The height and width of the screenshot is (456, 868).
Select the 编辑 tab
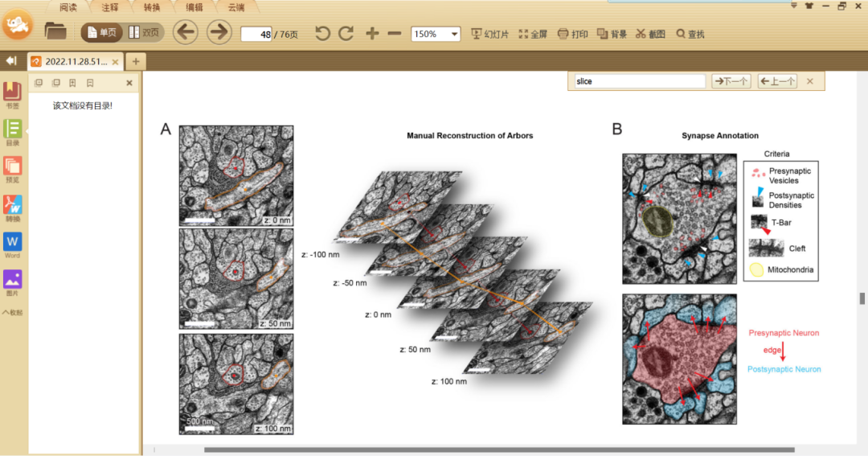pyautogui.click(x=194, y=7)
